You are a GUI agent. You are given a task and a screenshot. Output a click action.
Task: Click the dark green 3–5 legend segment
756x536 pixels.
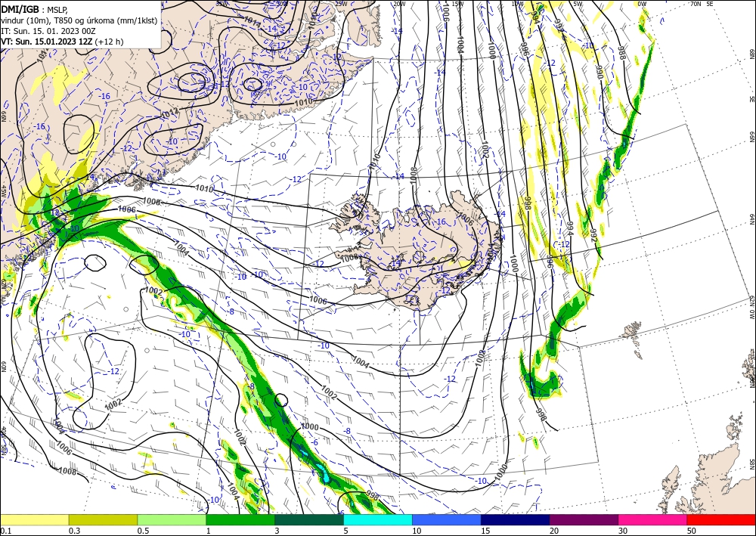point(309,519)
